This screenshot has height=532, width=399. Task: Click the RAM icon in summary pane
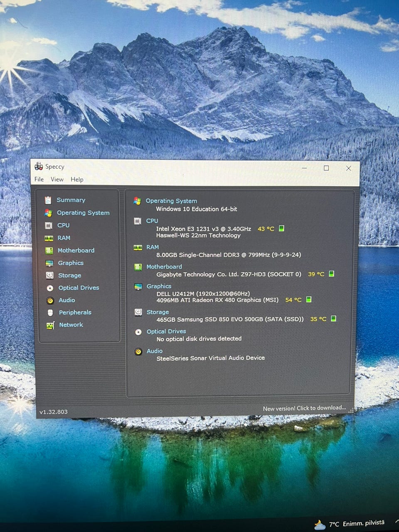(138, 247)
